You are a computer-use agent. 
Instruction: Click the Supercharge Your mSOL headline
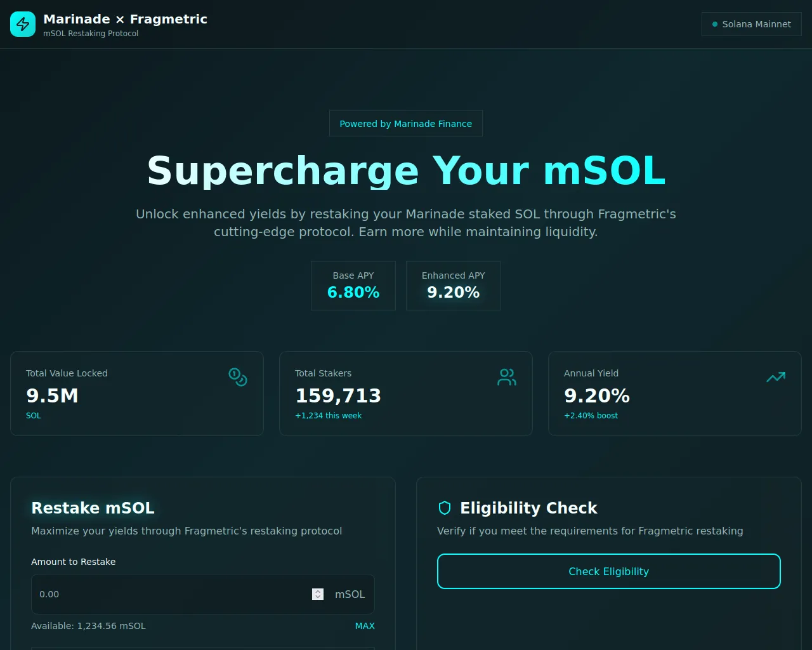click(406, 171)
